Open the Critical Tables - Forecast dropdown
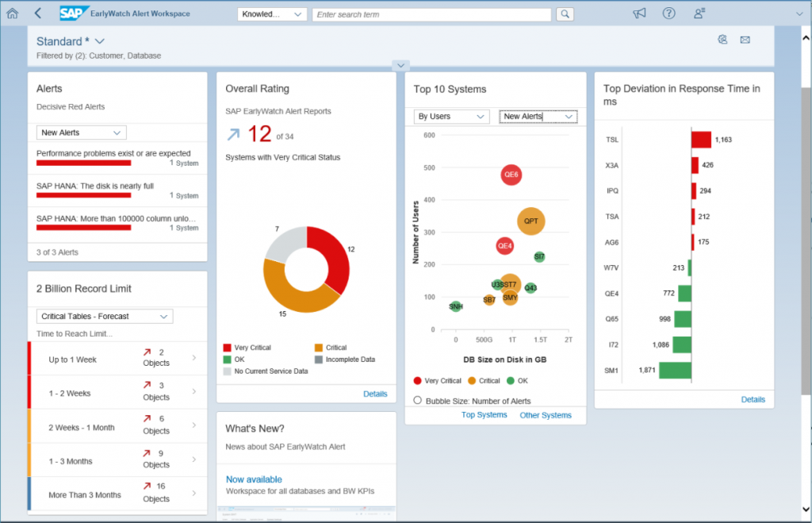 click(104, 316)
